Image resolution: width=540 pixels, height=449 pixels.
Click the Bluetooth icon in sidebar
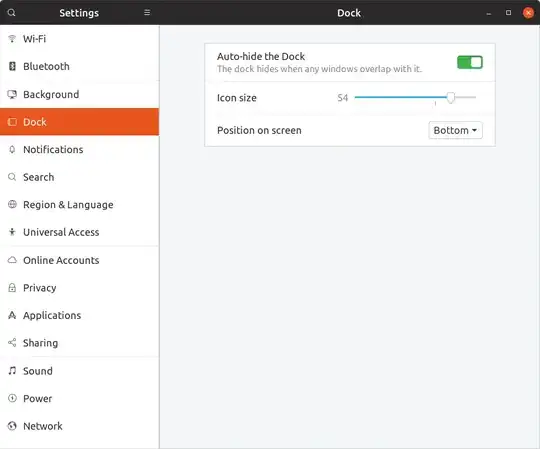pyautogui.click(x=12, y=66)
